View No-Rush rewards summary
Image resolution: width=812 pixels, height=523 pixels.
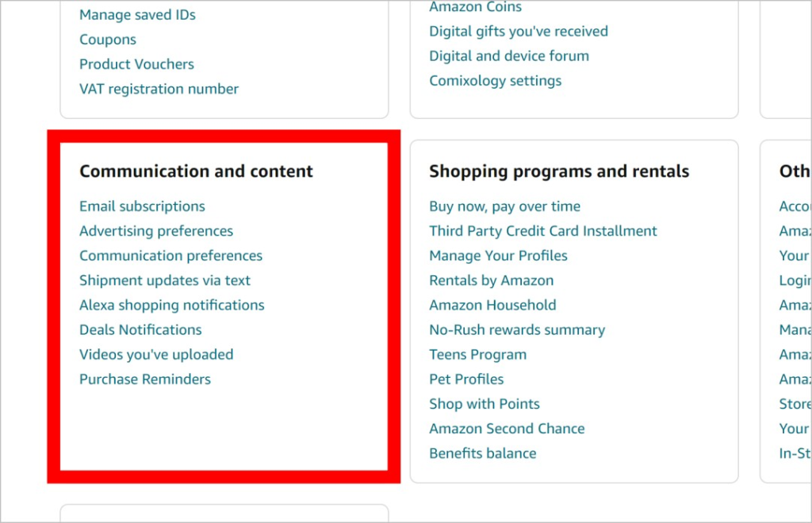tap(517, 330)
